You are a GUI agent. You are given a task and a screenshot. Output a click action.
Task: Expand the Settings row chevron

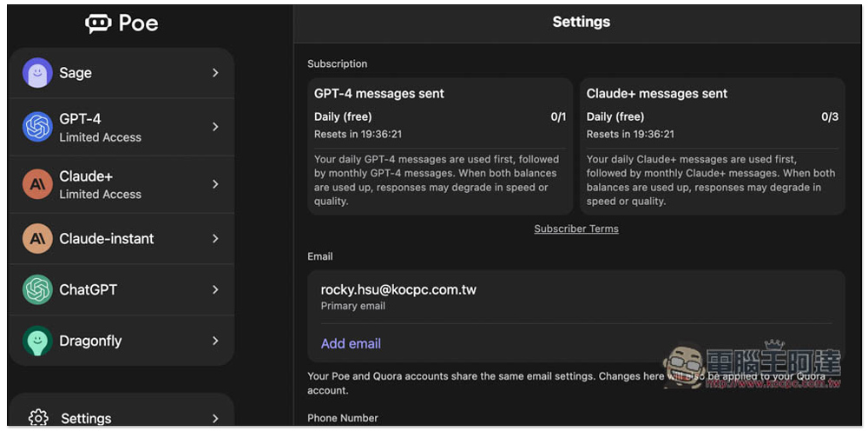click(x=215, y=418)
